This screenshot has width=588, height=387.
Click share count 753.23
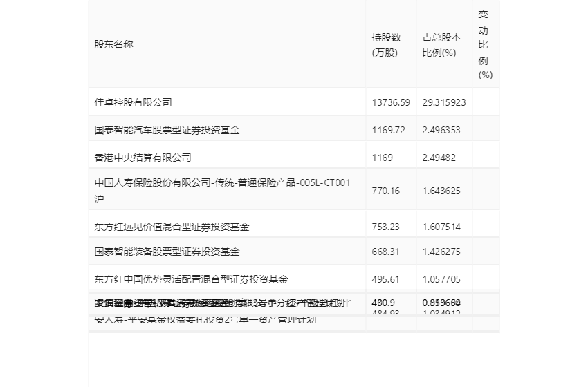click(385, 227)
